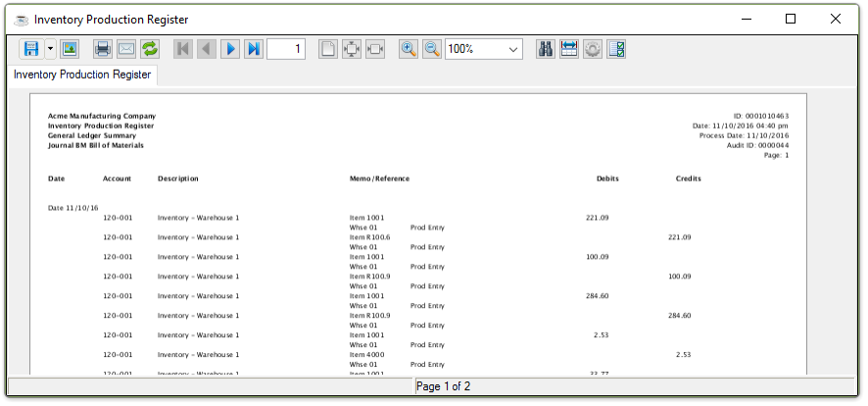Email the report via envelope icon

(126, 49)
